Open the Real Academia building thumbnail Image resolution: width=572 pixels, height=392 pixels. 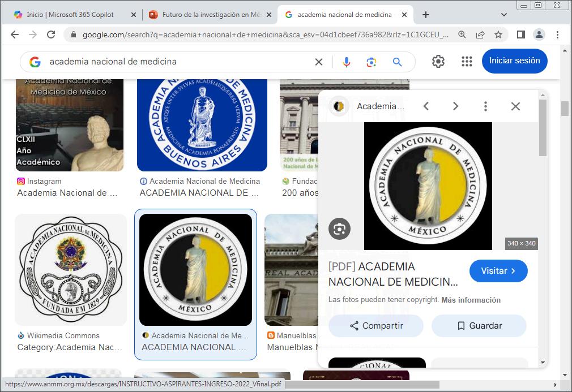coord(292,270)
